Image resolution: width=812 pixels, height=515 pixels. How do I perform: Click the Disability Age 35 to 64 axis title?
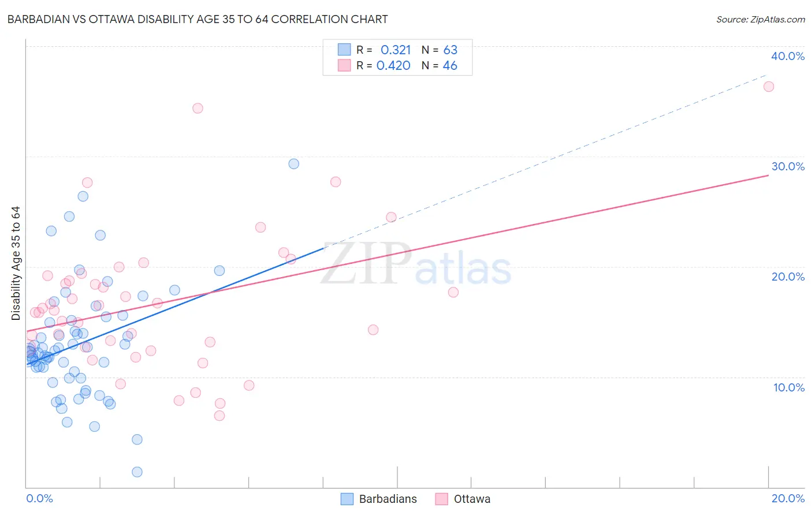pyautogui.click(x=16, y=263)
